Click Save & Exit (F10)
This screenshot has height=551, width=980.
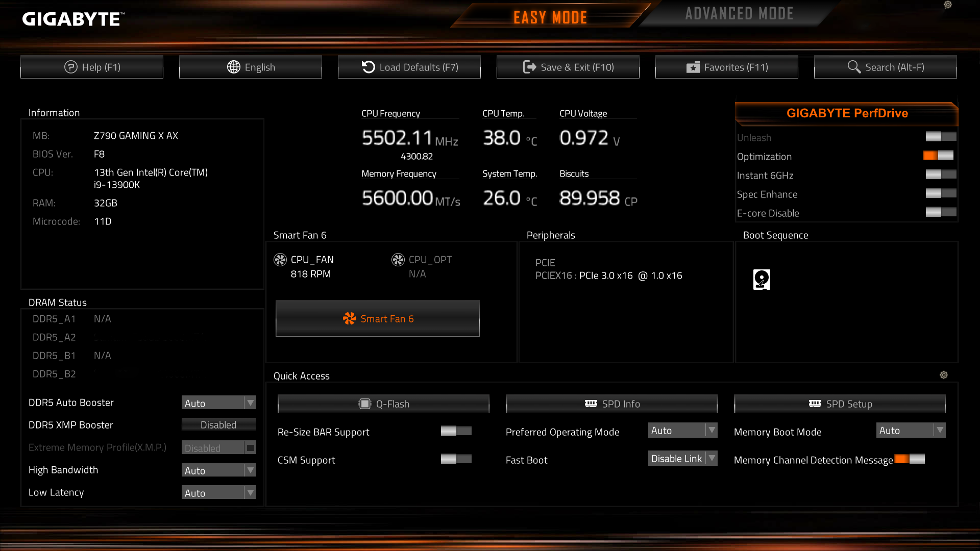[568, 67]
